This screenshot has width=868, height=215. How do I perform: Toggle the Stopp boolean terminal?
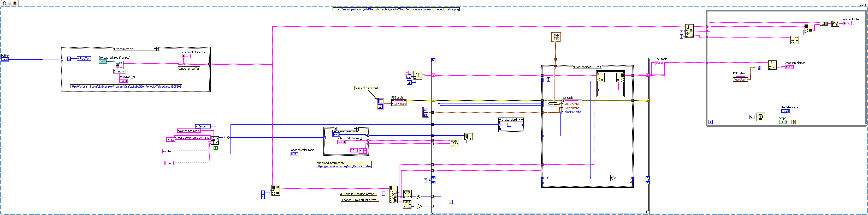[783, 122]
